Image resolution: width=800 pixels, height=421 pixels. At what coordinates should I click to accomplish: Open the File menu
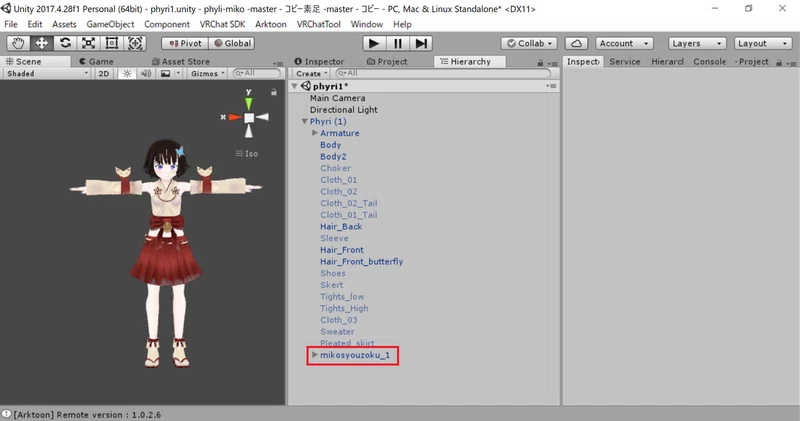click(11, 24)
